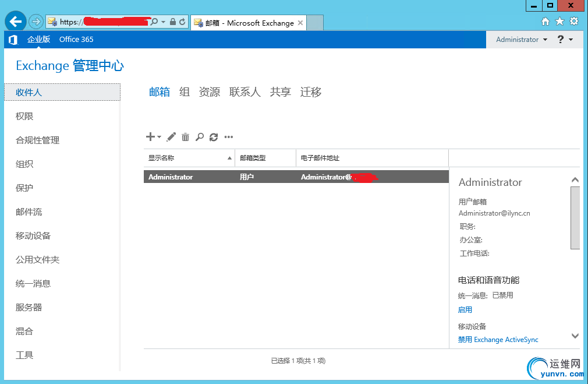Screen dimensions: 588x384
Task: Click the 电子邮件地址 column header
Action: pos(373,158)
